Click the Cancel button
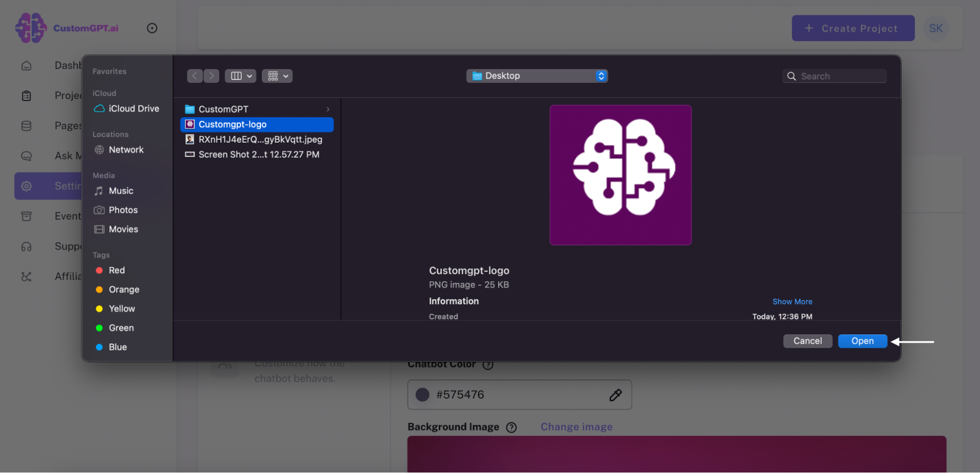This screenshot has height=473, width=980. 807,341
